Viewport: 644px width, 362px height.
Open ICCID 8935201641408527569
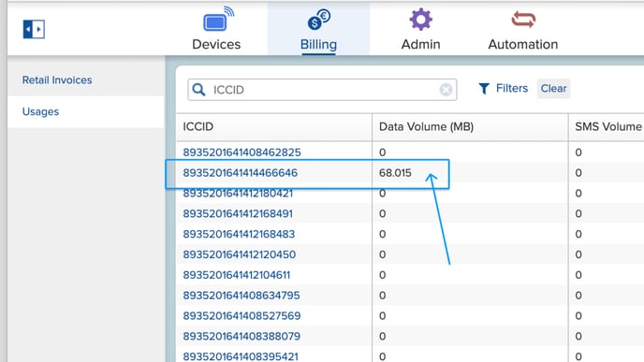241,316
